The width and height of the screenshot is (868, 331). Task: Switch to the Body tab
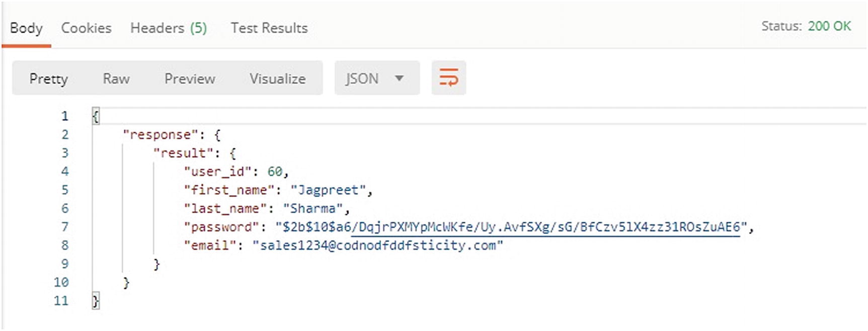[26, 28]
